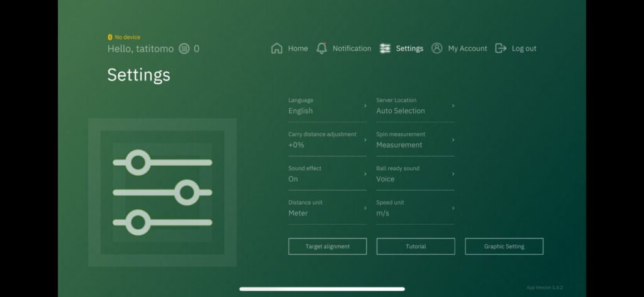
Task: Click the Log out arrow icon
Action: click(x=501, y=48)
